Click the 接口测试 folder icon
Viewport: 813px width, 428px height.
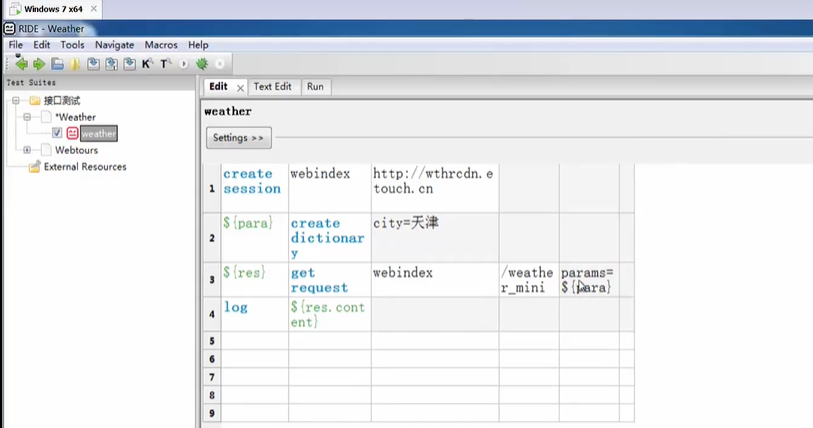coord(35,100)
